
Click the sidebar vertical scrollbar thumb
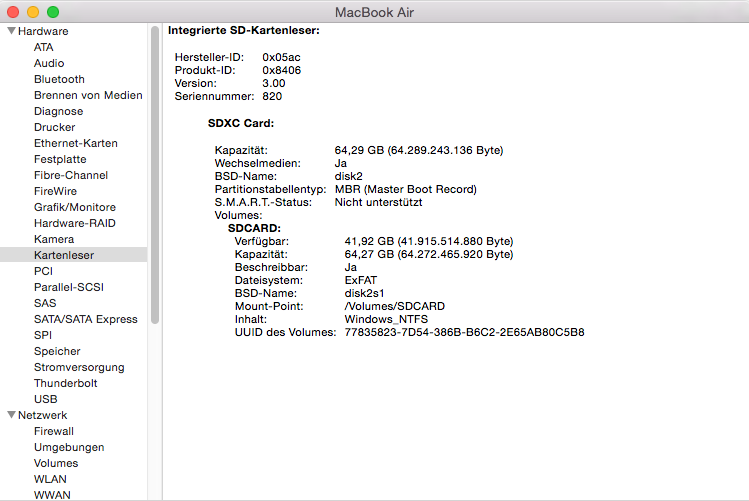pos(155,175)
